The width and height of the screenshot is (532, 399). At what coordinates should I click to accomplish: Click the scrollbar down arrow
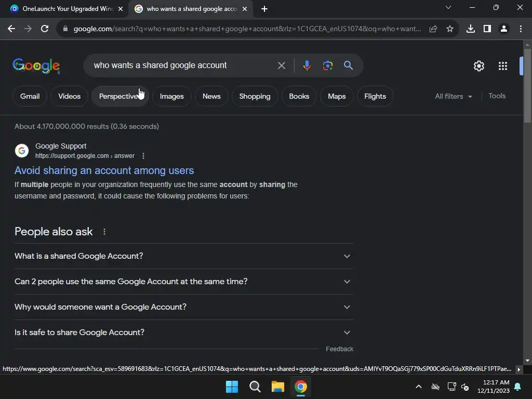coord(527,361)
